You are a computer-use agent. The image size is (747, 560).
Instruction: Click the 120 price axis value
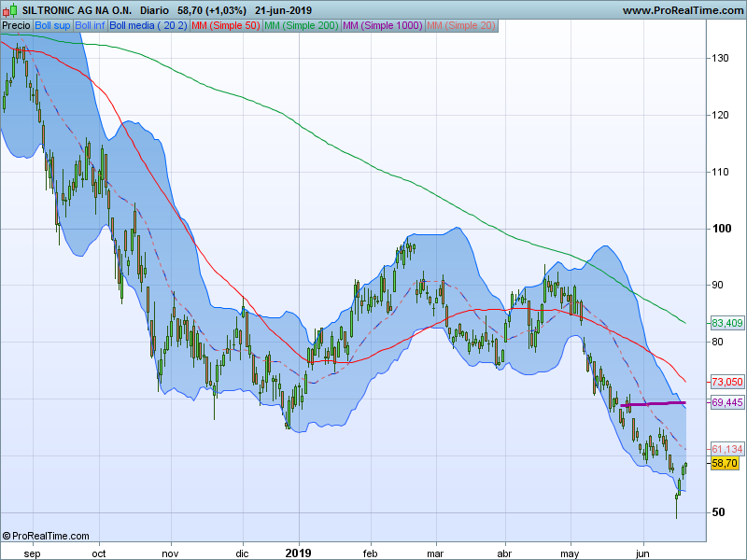[x=720, y=115]
